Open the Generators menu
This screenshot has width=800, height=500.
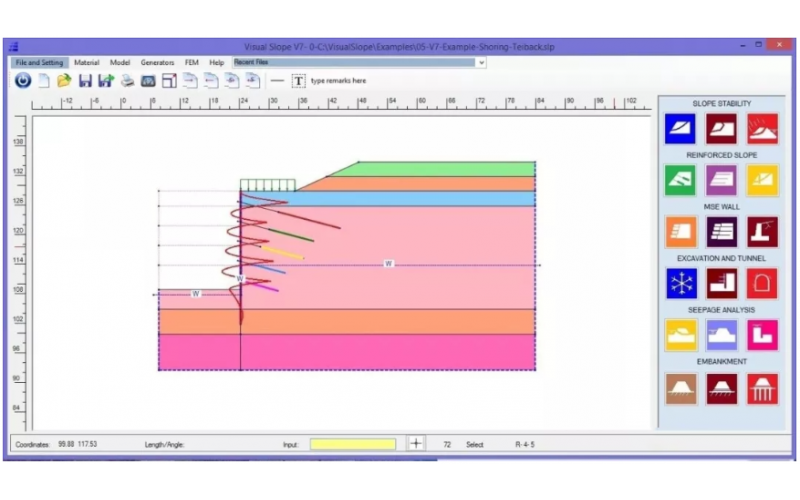coord(157,62)
